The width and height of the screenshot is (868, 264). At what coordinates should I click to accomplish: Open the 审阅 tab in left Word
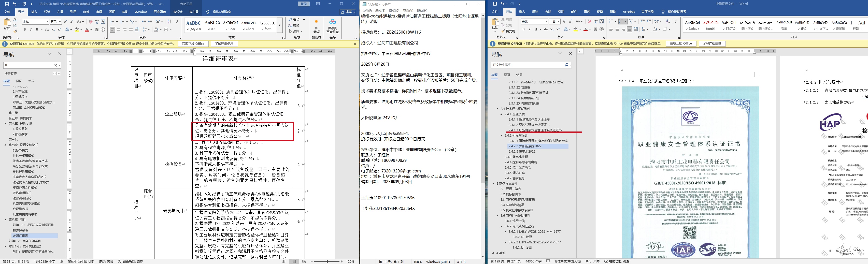point(99,12)
